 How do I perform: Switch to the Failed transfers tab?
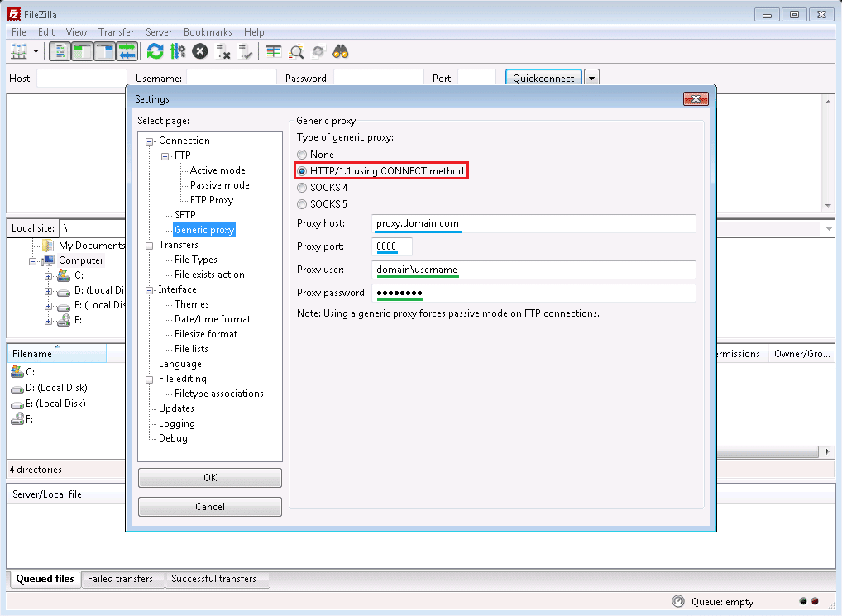coord(120,579)
